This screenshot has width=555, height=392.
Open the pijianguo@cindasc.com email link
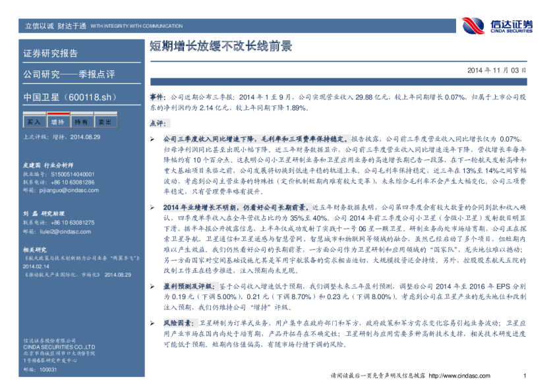tap(65, 190)
